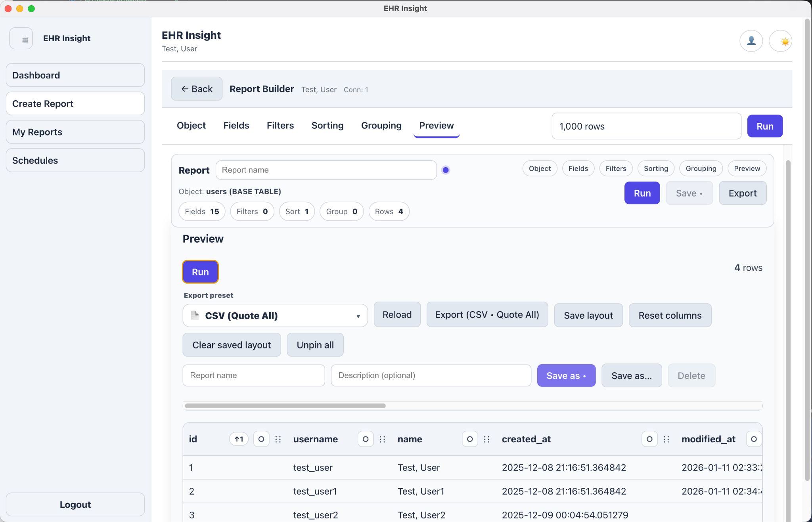Viewport: 812px width, 522px height.
Task: Open the Save as... options button
Action: point(631,375)
